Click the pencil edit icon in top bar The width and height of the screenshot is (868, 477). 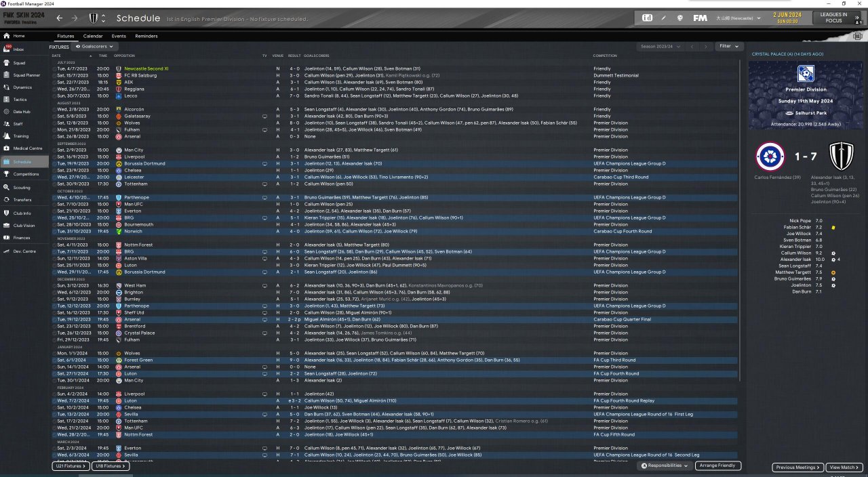click(664, 18)
